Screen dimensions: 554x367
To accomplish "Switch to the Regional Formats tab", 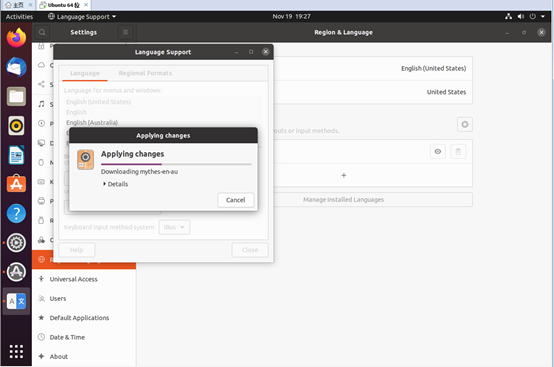I will (145, 73).
